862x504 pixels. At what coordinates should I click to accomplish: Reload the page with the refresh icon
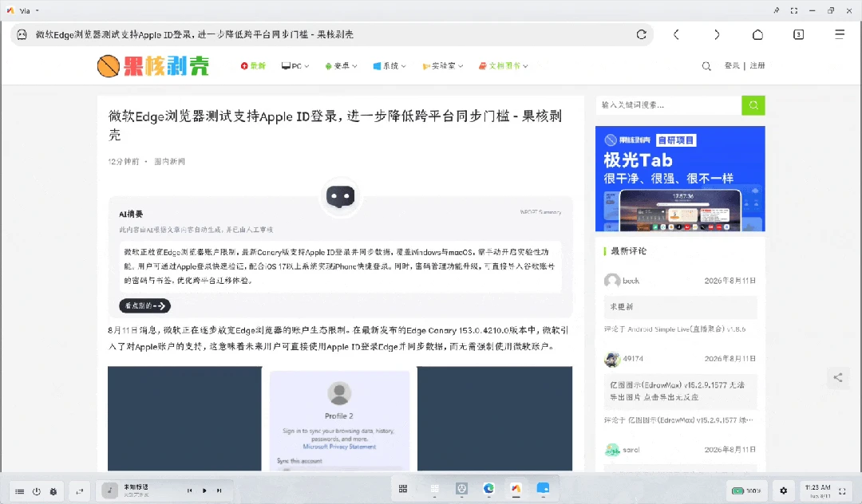pyautogui.click(x=641, y=34)
